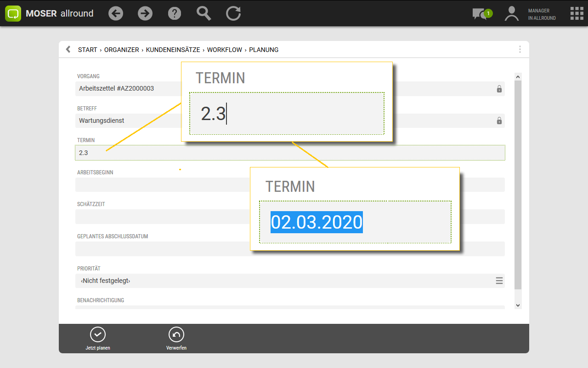
Task: Open chat messages notification icon
Action: (481, 14)
